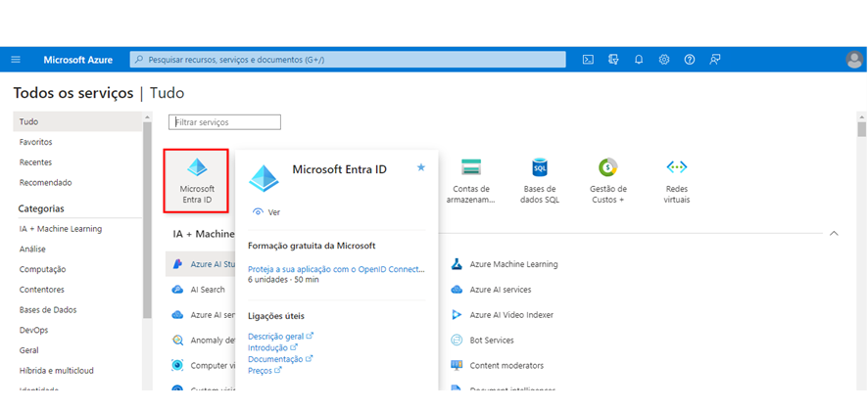Click the main page vertical scrollbar
Image resolution: width=868 pixels, height=410 pixels.
coord(861,130)
